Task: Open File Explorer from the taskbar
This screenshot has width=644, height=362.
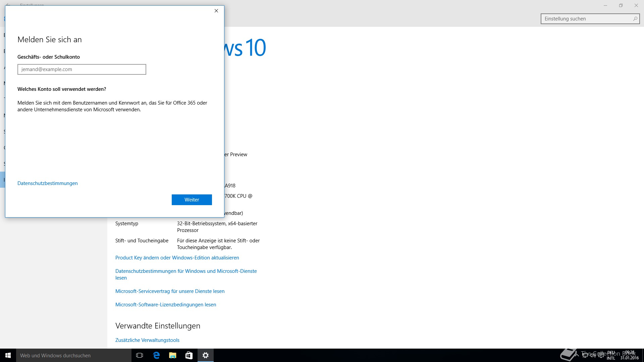Action: (172, 355)
